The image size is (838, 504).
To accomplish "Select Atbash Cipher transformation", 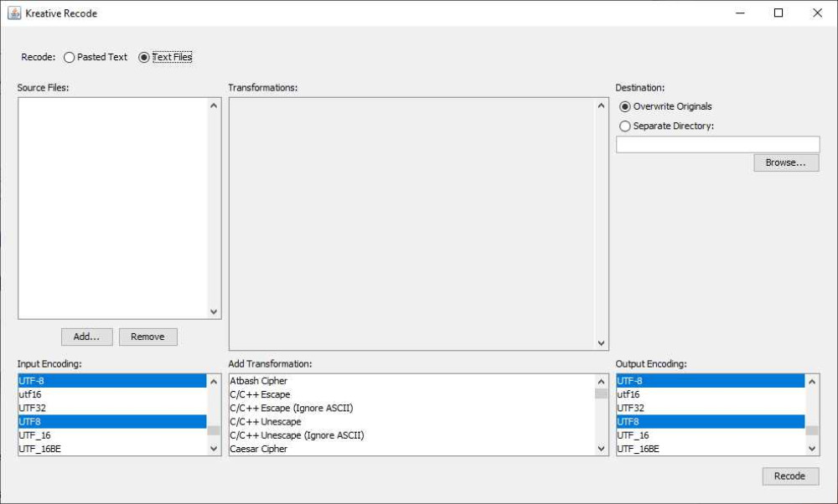I will click(411, 381).
